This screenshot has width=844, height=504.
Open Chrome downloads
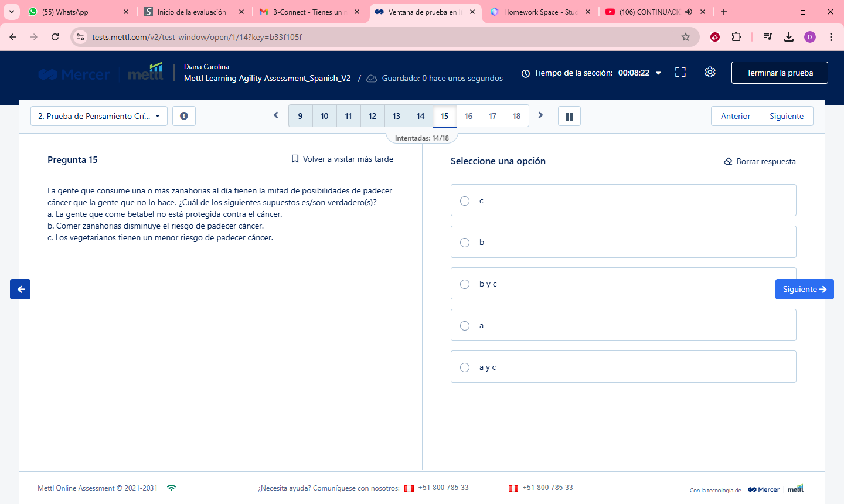789,37
